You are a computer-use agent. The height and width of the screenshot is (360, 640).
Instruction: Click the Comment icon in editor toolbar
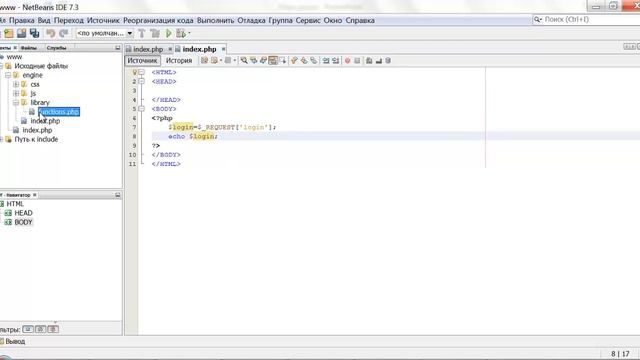click(369, 60)
